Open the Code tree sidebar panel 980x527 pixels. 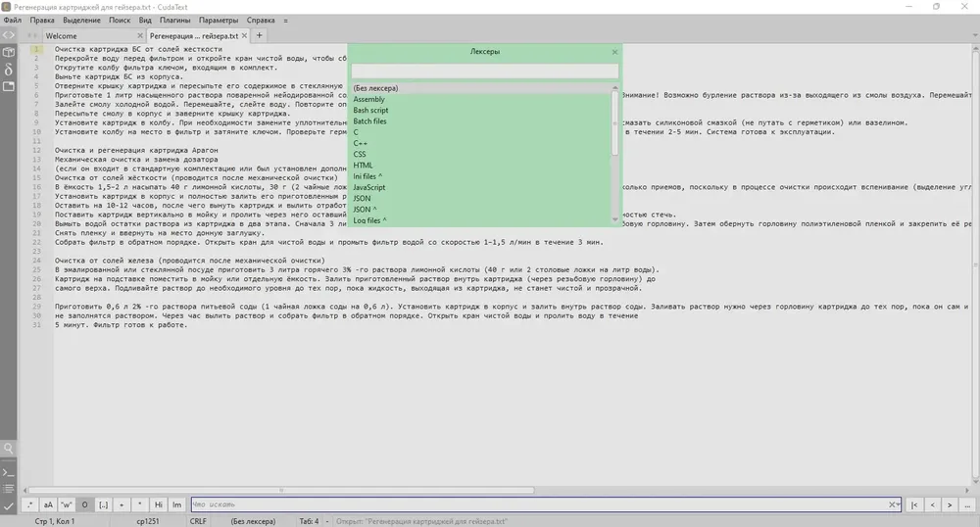(x=9, y=53)
